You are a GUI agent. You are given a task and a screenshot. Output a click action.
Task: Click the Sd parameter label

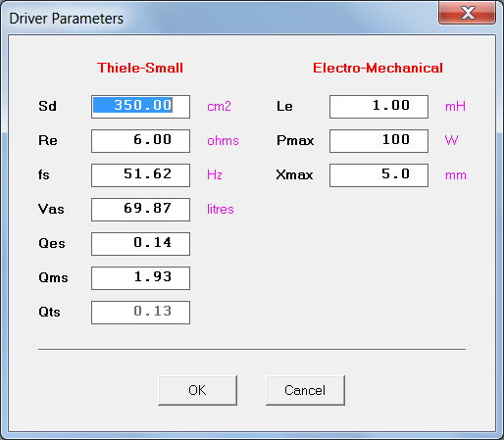(x=47, y=106)
